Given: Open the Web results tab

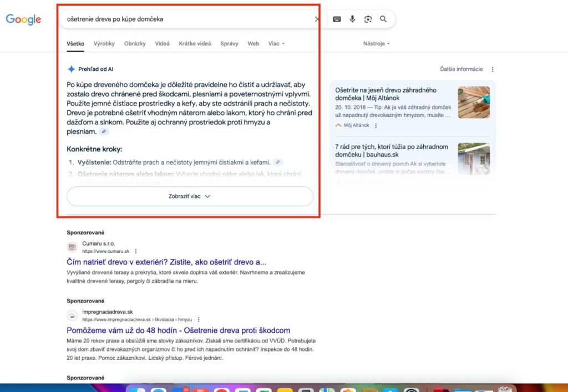Looking at the screenshot, I should (x=253, y=43).
